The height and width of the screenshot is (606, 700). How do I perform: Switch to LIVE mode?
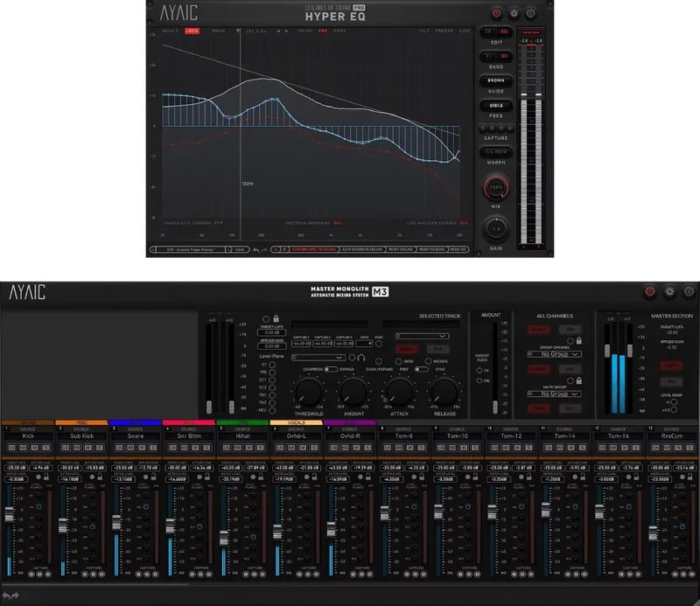tap(465, 31)
